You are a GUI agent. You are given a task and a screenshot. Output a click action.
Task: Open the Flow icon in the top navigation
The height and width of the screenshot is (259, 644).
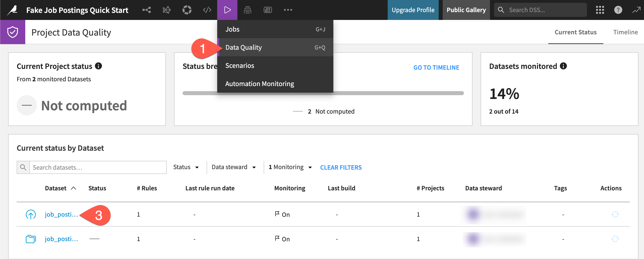point(146,10)
